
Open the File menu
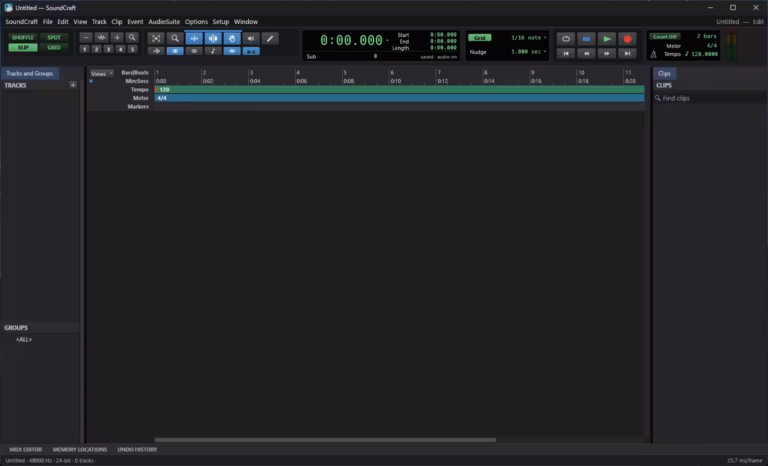click(48, 22)
